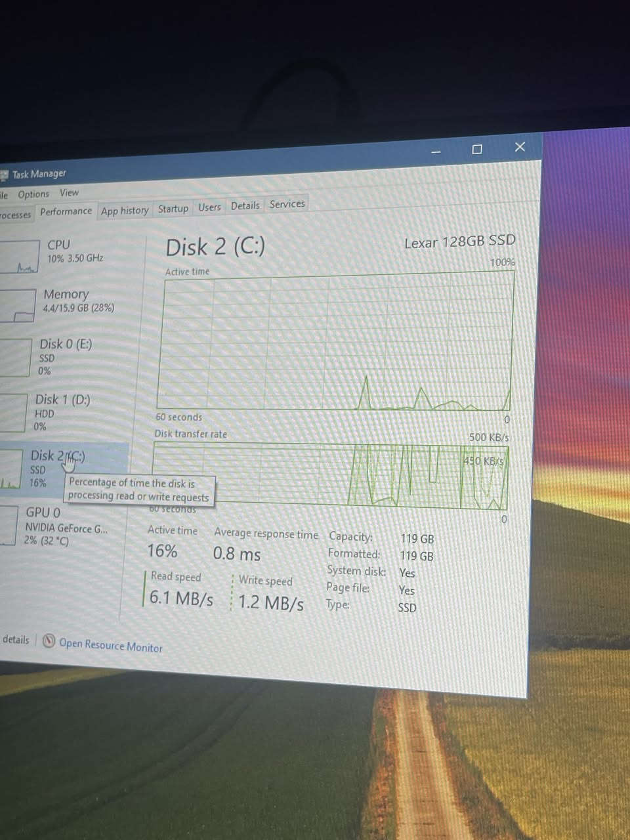Maximize the Task Manager window

477,150
